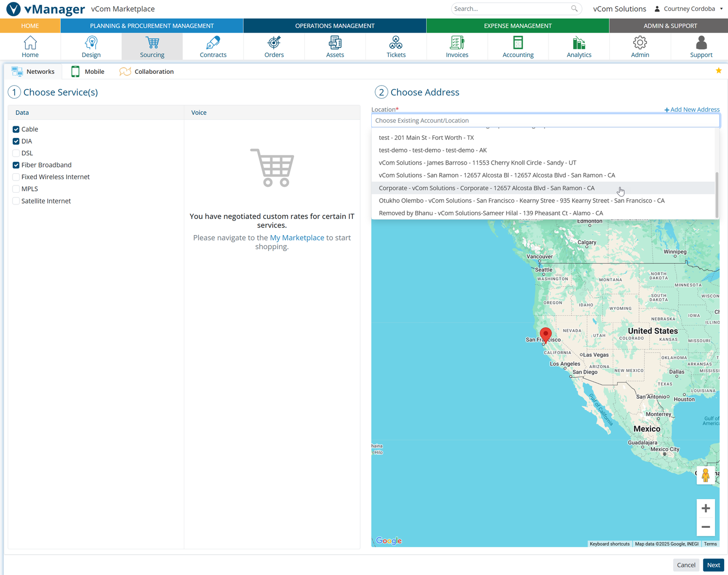728x575 pixels.
Task: Open the Assets icon
Action: pyautogui.click(x=335, y=43)
